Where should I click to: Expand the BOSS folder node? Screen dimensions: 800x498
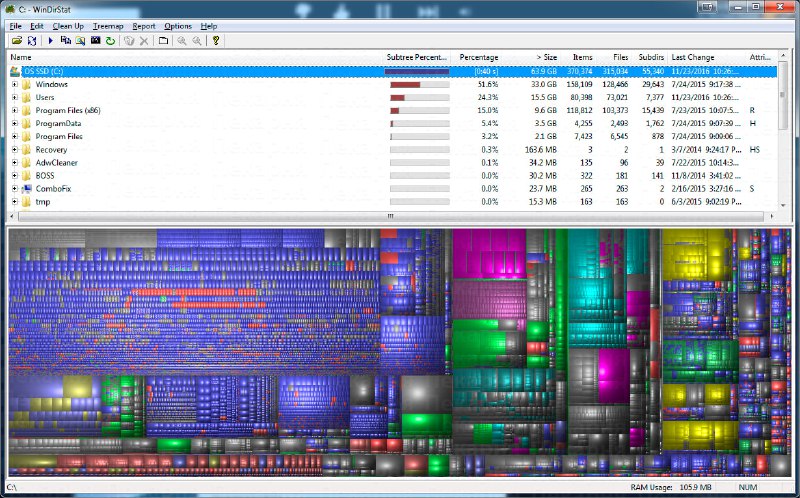15,176
